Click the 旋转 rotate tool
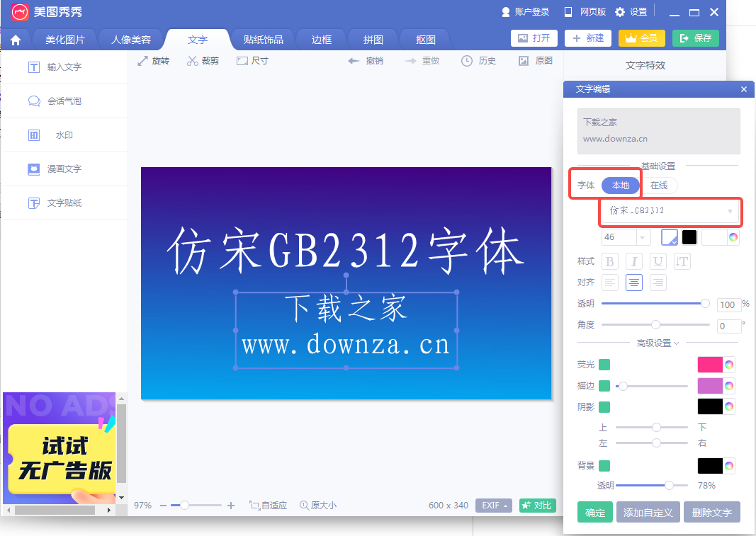This screenshot has height=536, width=756. (153, 61)
